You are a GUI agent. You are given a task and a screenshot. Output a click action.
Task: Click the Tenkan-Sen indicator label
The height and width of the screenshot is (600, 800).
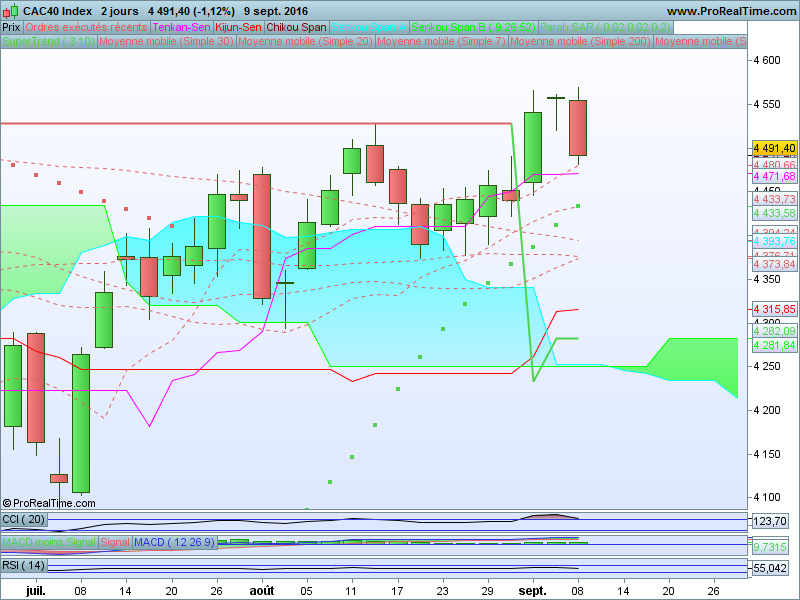click(x=181, y=28)
